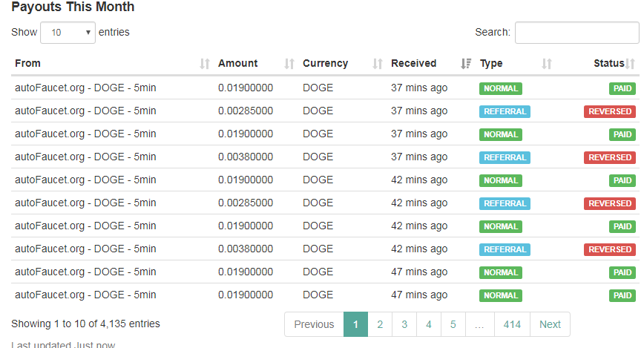The width and height of the screenshot is (644, 348).
Task: Jump to page 3
Action: point(404,324)
